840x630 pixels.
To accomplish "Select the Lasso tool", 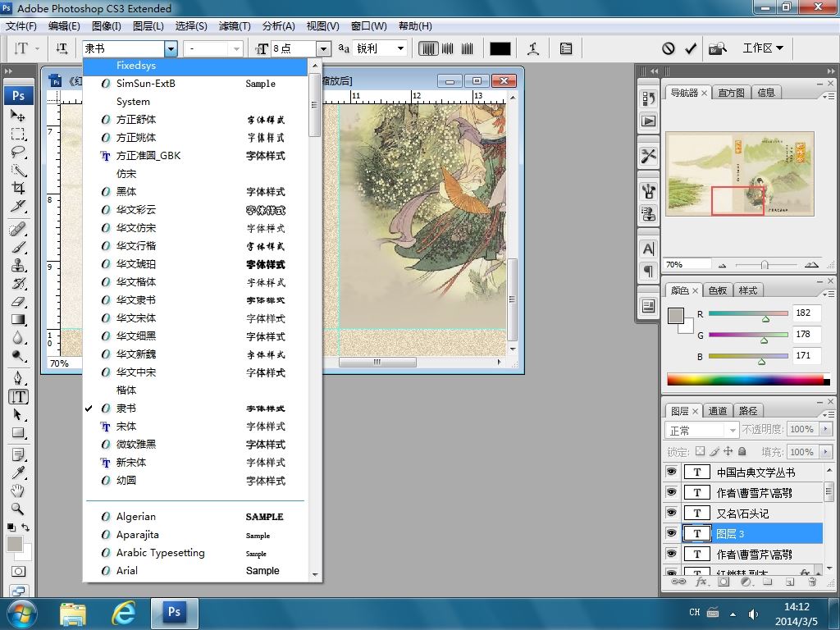I will pos(18,152).
